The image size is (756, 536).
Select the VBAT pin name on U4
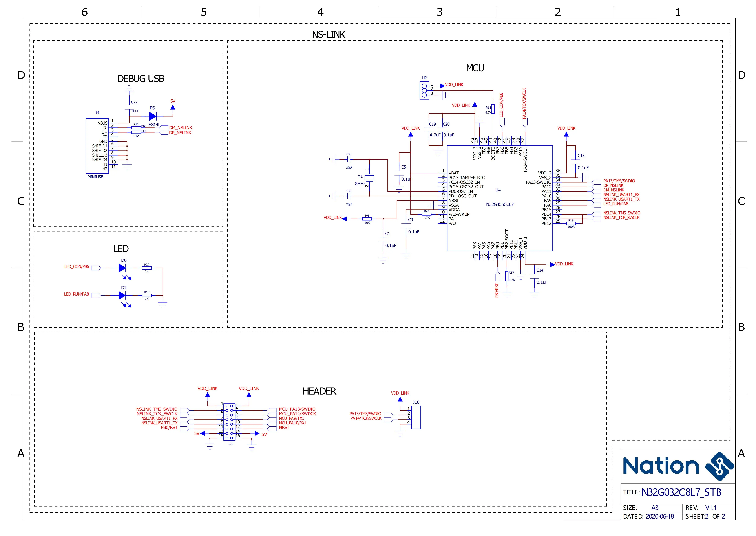pyautogui.click(x=454, y=173)
